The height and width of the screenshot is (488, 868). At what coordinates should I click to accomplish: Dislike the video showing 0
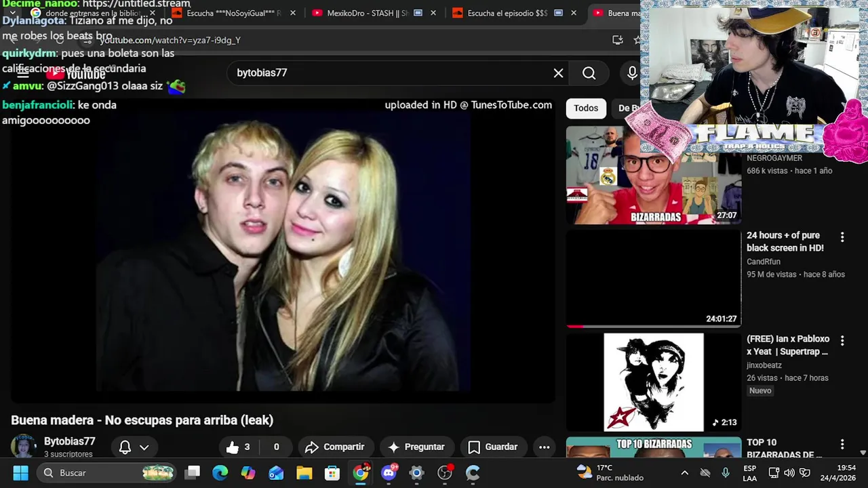(276, 447)
